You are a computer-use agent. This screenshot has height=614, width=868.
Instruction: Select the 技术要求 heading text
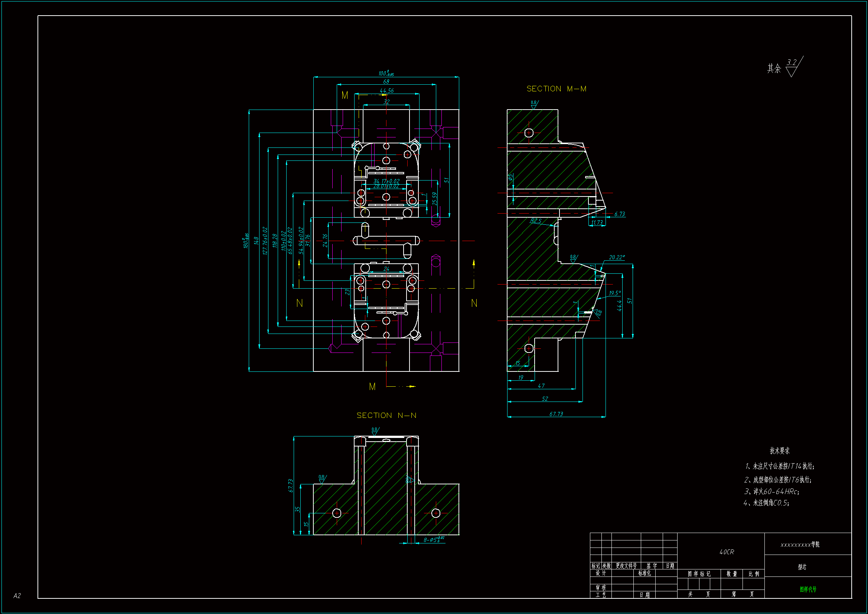tap(780, 451)
